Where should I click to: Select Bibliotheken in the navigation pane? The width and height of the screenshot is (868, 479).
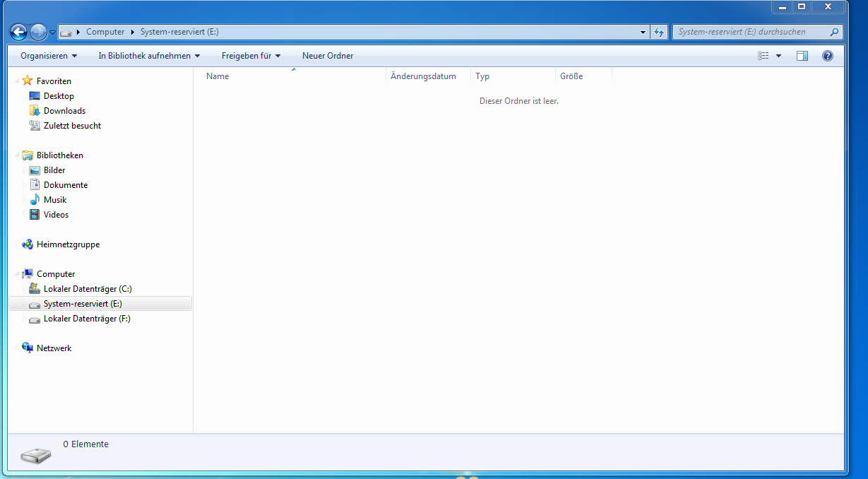[60, 155]
